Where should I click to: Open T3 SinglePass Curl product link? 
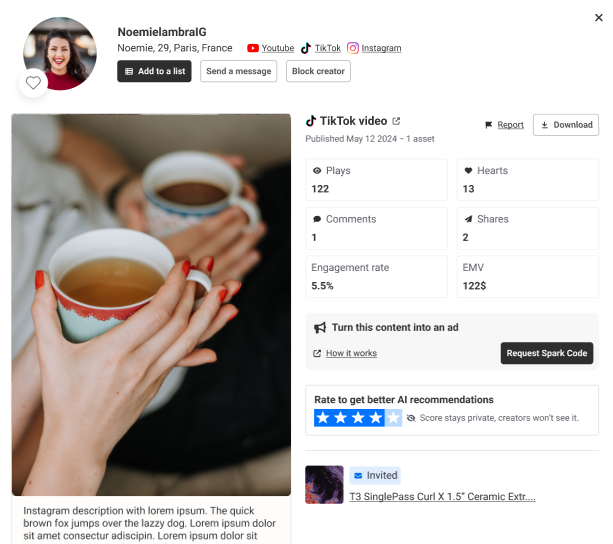[442, 496]
